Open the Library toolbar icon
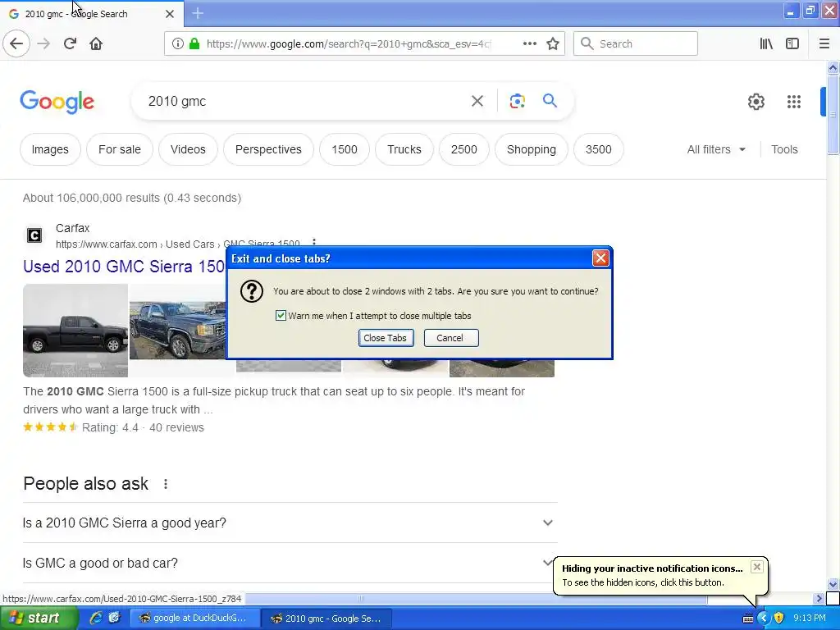 click(x=766, y=43)
